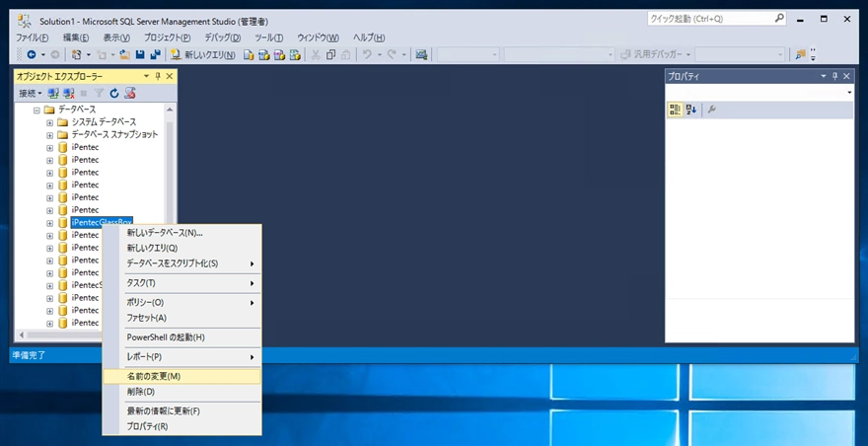Open the 汎用デバッガー dropdown

coord(655,54)
